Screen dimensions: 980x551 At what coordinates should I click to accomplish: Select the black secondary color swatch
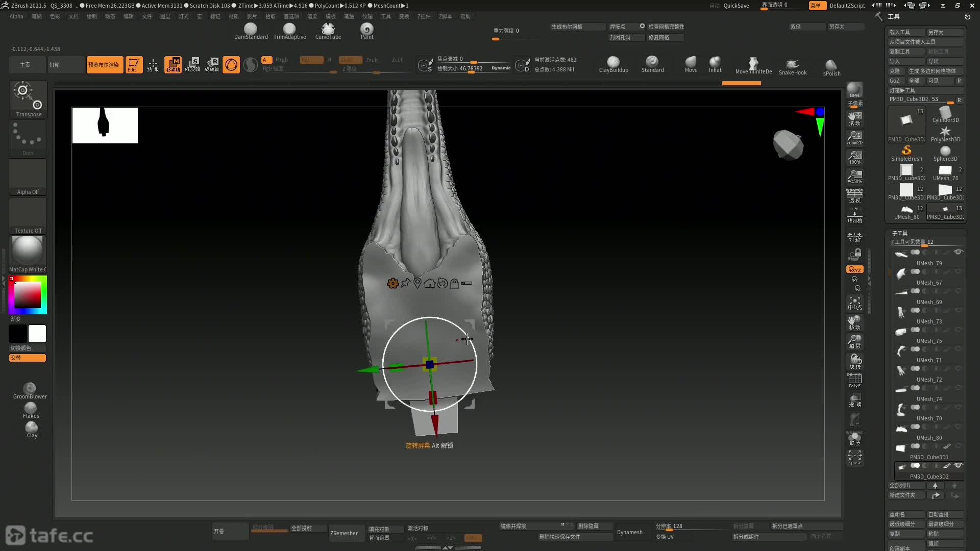point(18,334)
